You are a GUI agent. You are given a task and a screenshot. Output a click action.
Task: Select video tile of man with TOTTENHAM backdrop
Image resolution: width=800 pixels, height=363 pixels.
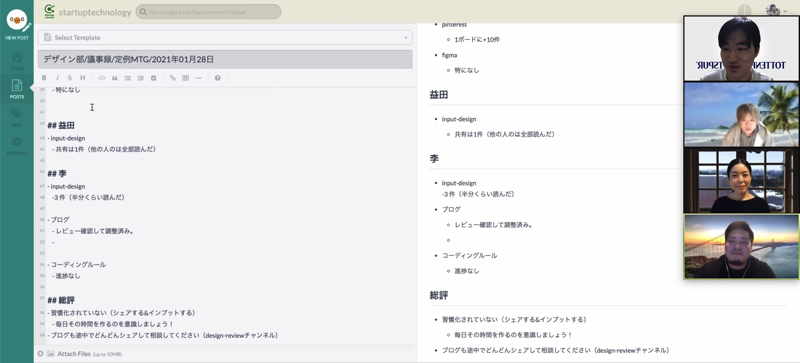click(741, 49)
